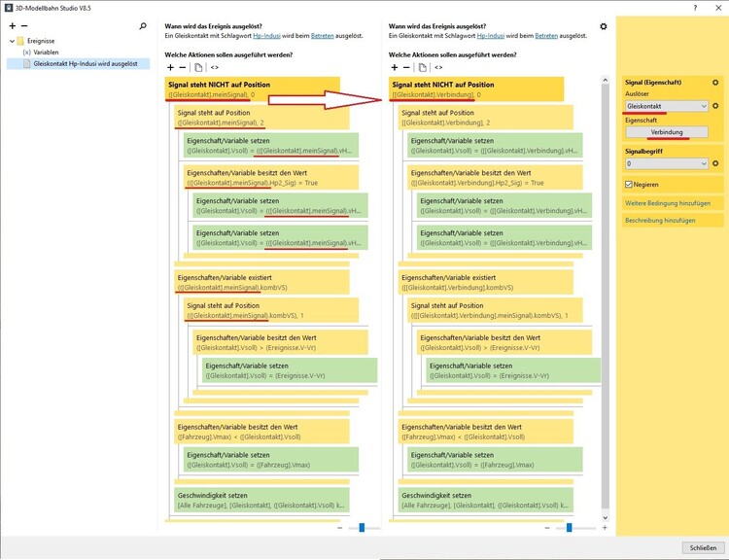This screenshot has width=729, height=560.
Task: Add an action with the right panel's plus icon
Action: 394,67
